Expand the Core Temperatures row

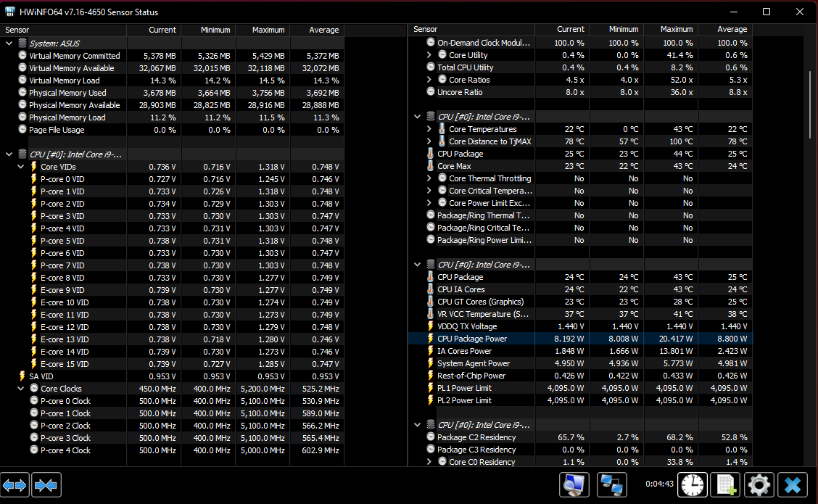(x=429, y=129)
